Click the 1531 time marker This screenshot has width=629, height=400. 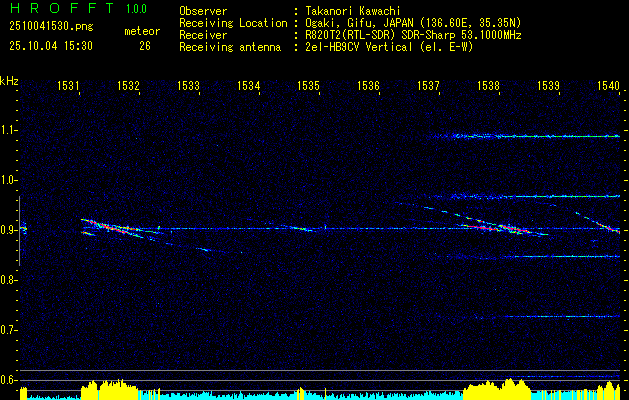click(68, 85)
